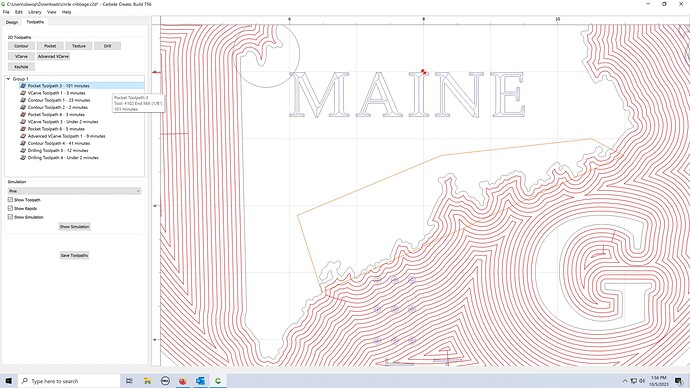Collapse the Group 1 tree node
Image resolution: width=690 pixels, height=388 pixels.
tap(8, 79)
